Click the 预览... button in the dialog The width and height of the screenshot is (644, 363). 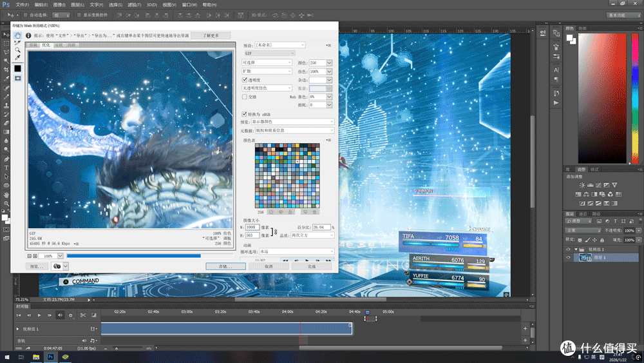click(x=37, y=266)
